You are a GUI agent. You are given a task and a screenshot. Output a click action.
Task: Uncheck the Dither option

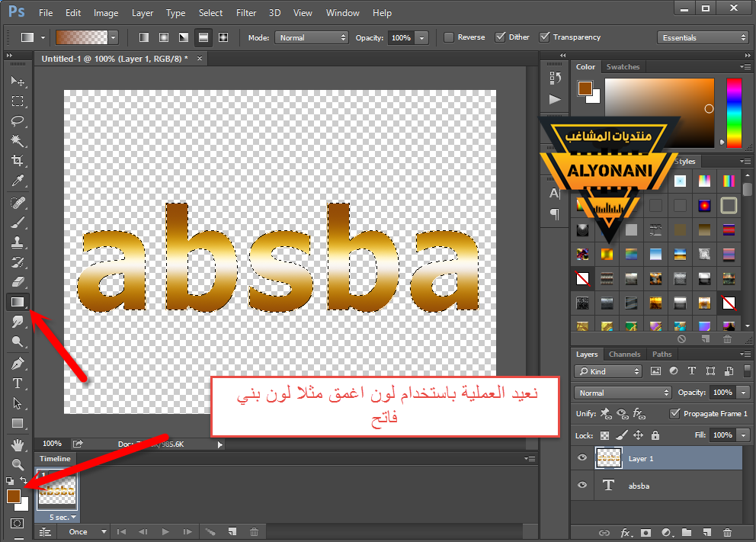point(501,37)
